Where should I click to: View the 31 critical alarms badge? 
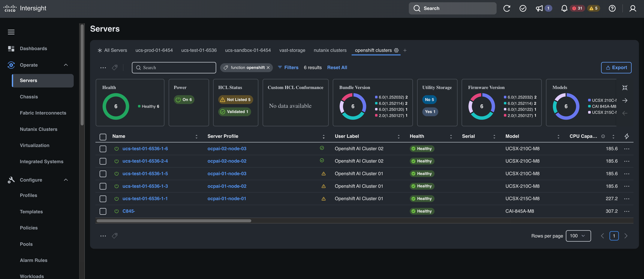tap(577, 8)
